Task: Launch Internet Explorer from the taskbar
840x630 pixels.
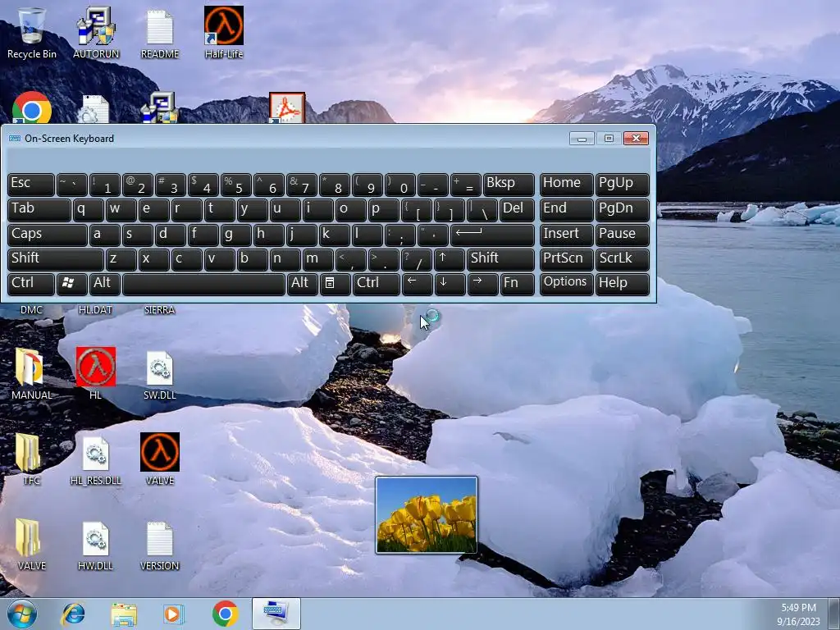Action: point(73,614)
